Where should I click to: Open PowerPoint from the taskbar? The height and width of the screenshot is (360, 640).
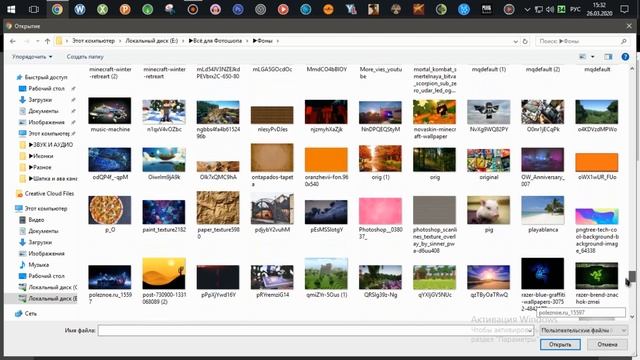tap(125, 9)
